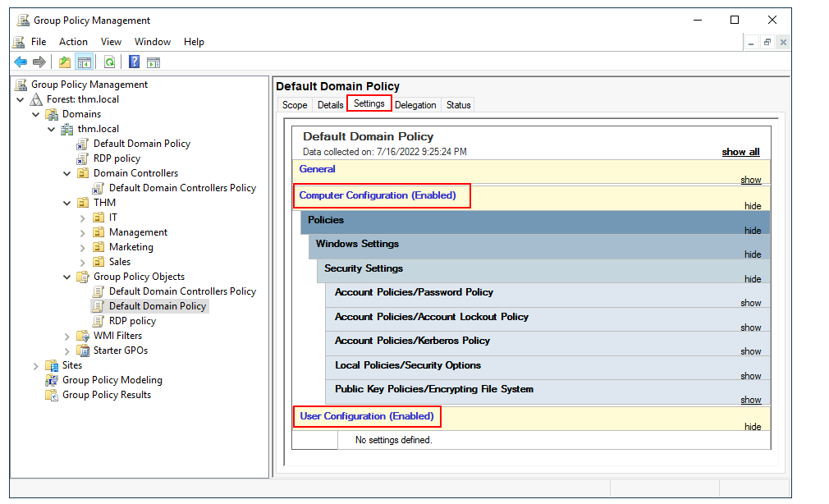Viewport: 829px width, 504px height.
Task: Click the Sites icon
Action: [52, 365]
